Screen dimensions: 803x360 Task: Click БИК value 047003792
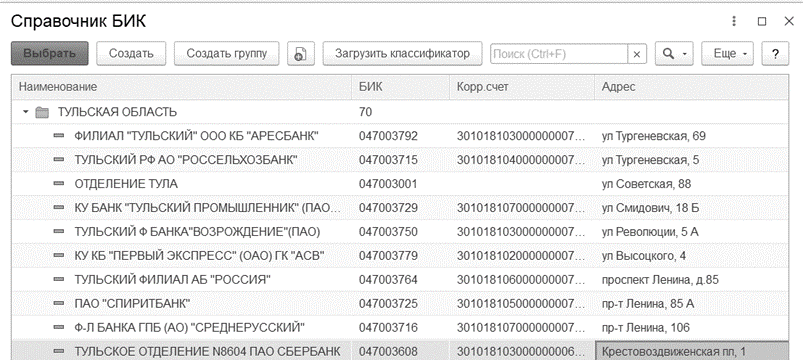(388, 136)
